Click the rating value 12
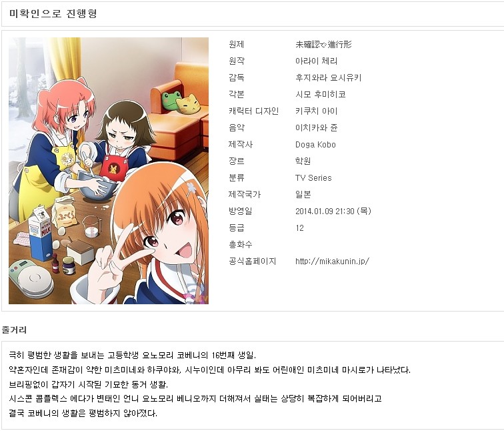Image resolution: width=504 pixels, height=431 pixels. tap(299, 228)
